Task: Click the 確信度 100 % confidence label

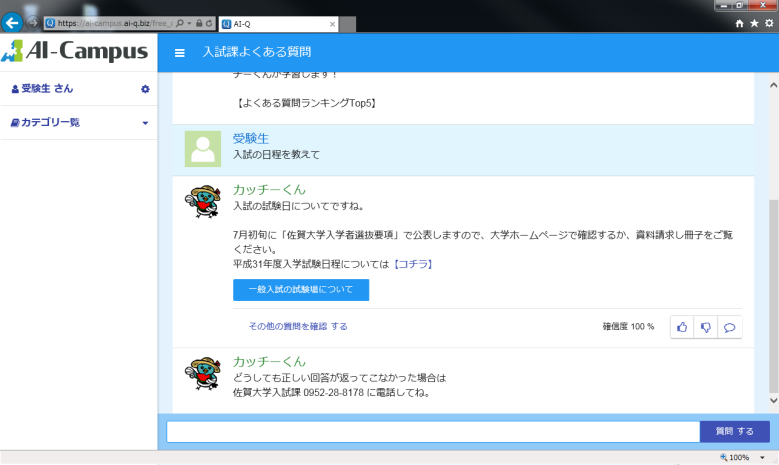Action: point(628,326)
